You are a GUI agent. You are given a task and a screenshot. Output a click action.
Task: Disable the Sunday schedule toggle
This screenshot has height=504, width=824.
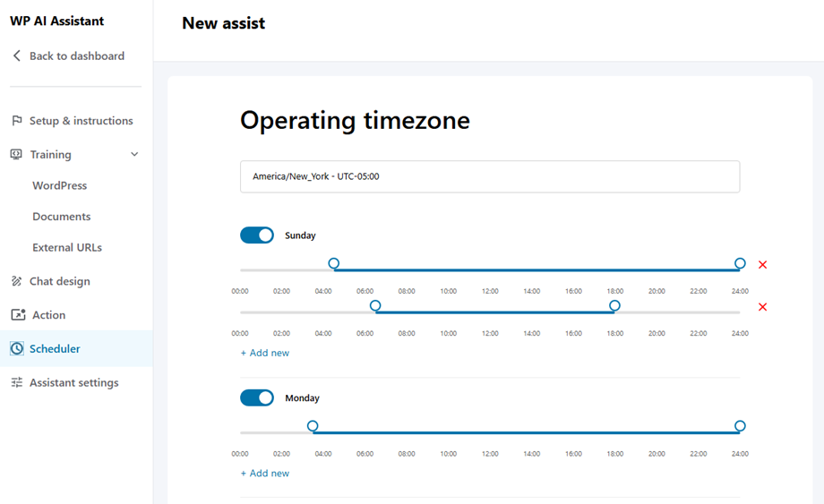257,235
